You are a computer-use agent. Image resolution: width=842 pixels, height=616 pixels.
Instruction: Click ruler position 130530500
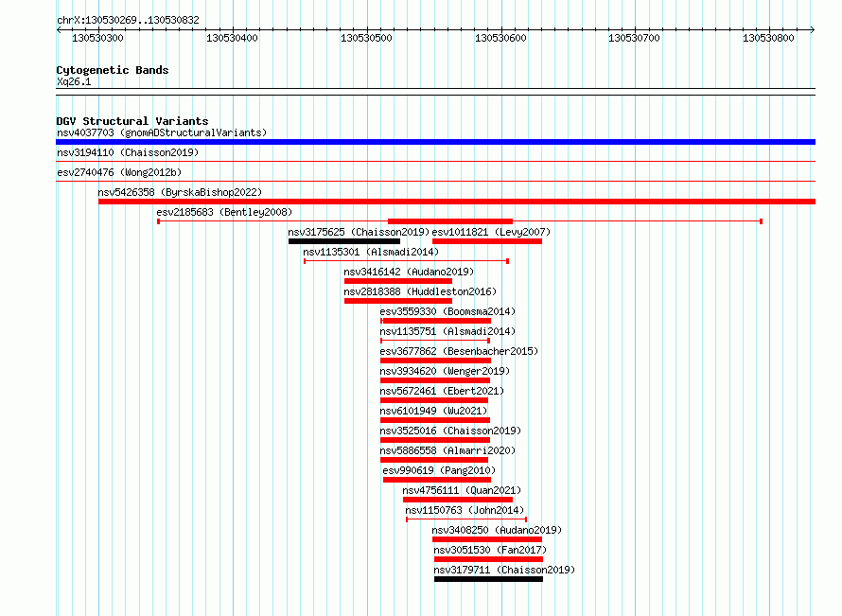coord(366,38)
